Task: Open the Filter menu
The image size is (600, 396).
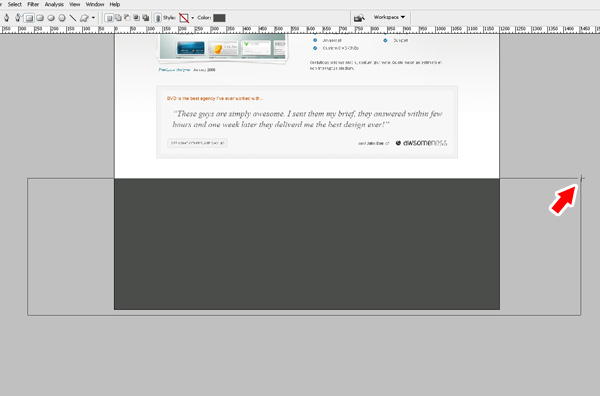Action: 33,5
